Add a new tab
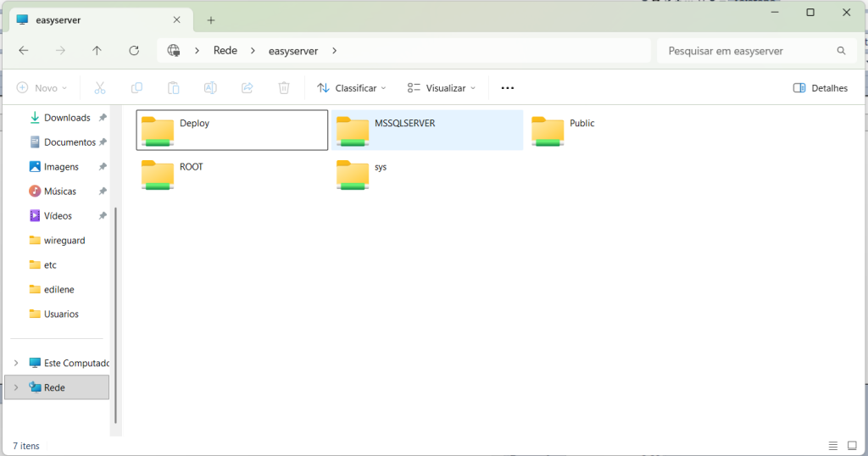 tap(211, 20)
